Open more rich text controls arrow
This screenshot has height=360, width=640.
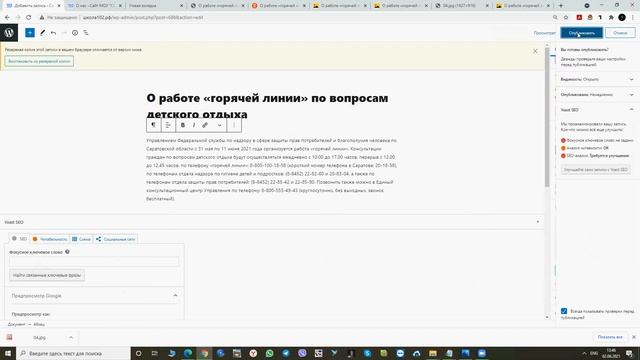coord(220,125)
